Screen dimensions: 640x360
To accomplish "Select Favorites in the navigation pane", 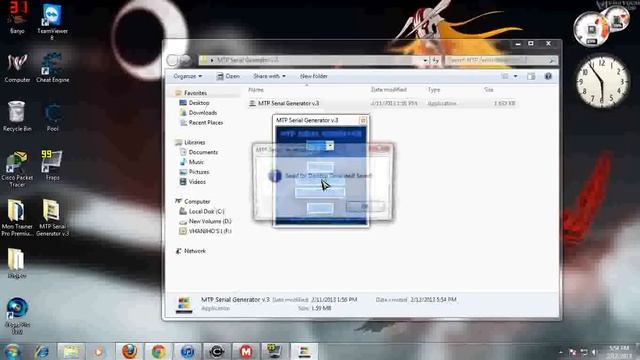I will pyautogui.click(x=195, y=93).
